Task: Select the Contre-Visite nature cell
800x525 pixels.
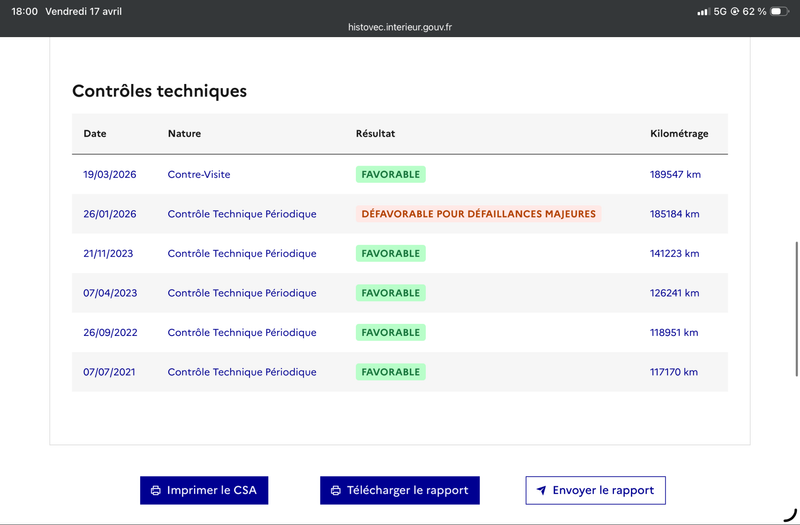Action: click(199, 174)
